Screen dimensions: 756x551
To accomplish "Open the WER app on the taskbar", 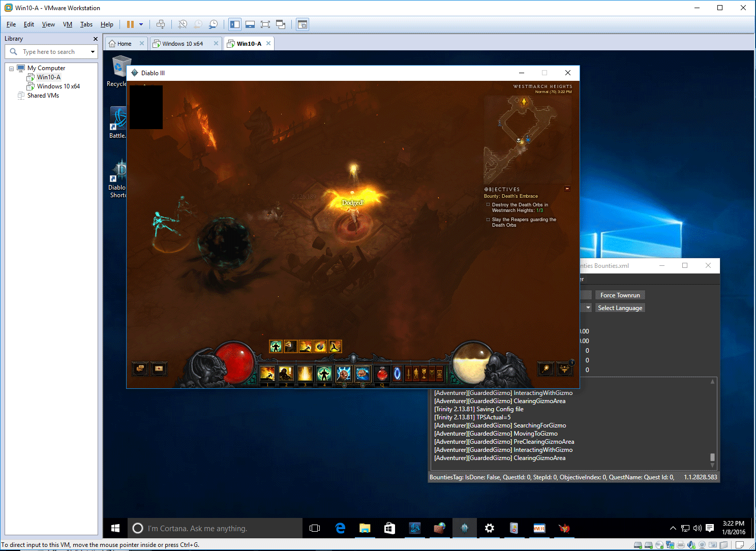I will click(539, 529).
